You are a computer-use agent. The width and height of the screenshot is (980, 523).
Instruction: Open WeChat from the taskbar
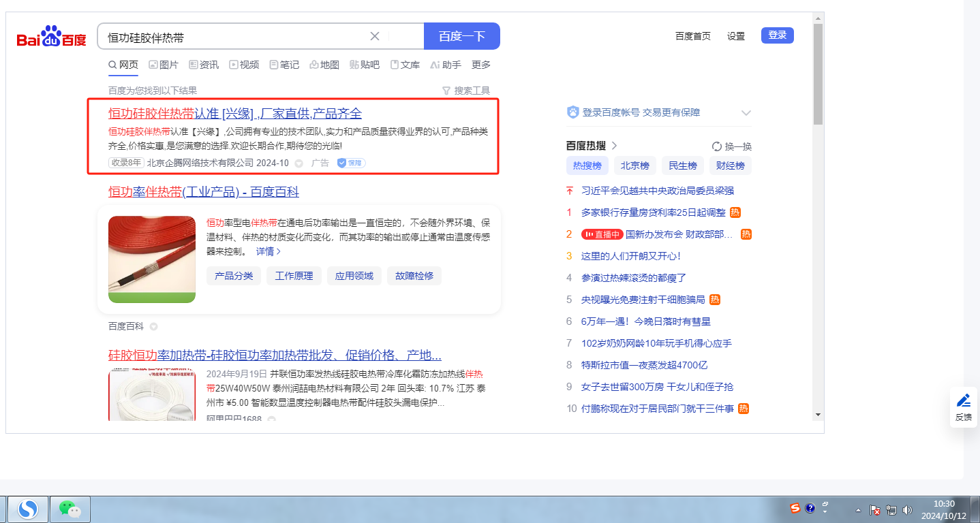pos(70,509)
